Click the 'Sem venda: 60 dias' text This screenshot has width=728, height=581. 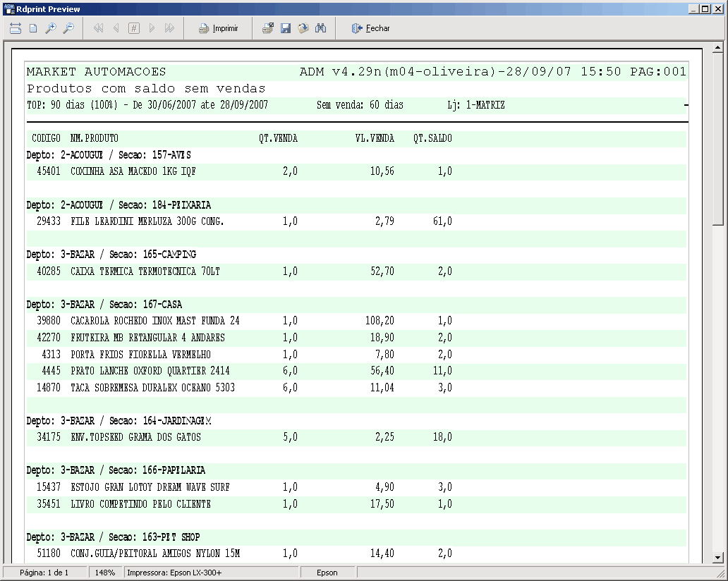360,105
